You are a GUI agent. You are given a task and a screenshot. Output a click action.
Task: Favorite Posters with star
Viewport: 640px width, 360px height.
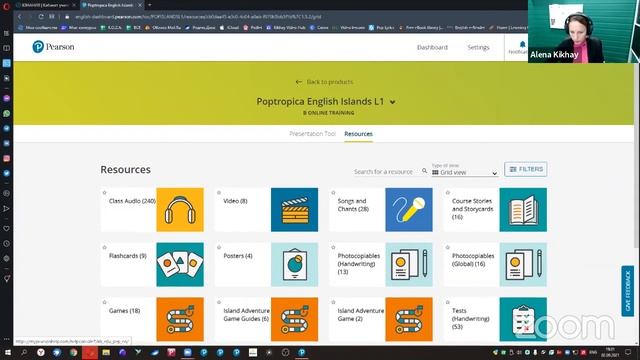coord(219,247)
